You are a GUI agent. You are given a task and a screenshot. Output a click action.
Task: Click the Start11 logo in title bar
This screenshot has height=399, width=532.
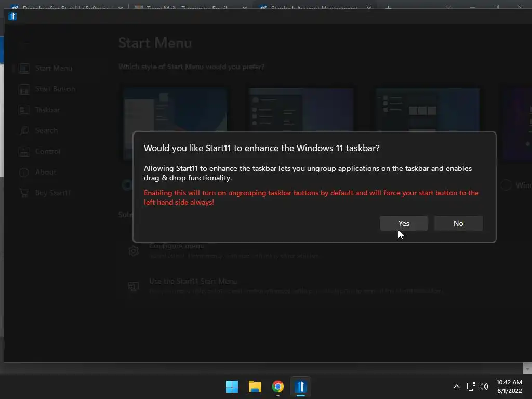(12, 16)
